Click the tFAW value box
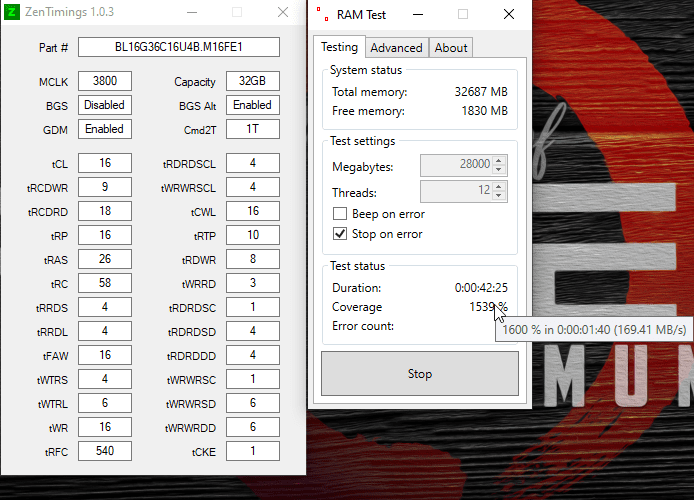Viewport: 694px width, 500px height. click(x=105, y=355)
